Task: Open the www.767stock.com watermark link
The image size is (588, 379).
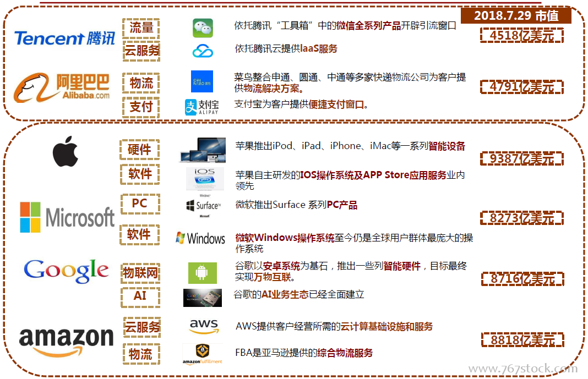Action: click(x=522, y=369)
